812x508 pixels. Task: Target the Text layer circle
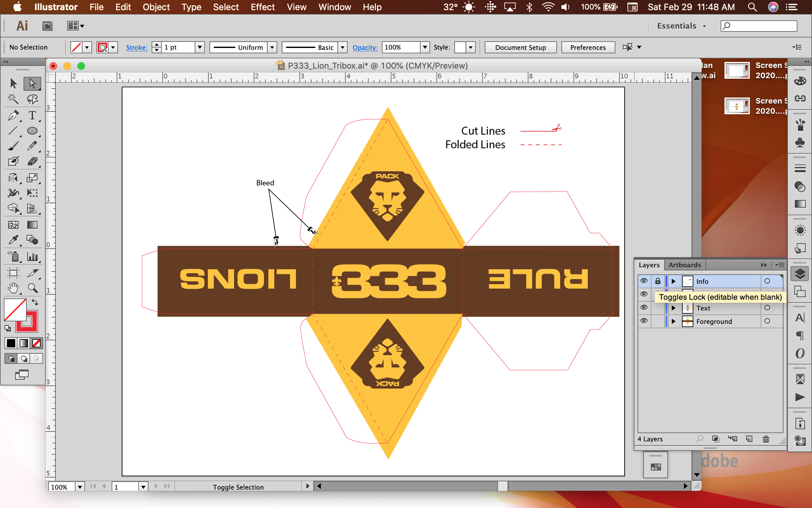pos(767,308)
